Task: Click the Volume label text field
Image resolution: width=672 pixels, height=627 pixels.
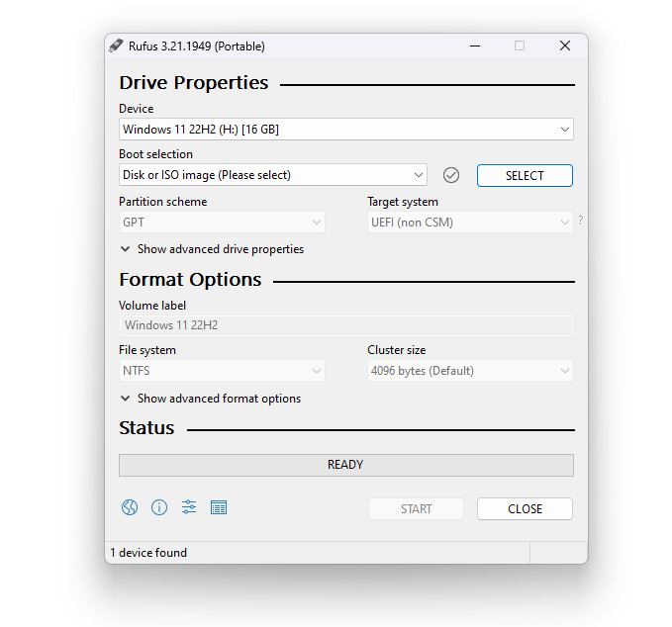Action: coord(346,325)
